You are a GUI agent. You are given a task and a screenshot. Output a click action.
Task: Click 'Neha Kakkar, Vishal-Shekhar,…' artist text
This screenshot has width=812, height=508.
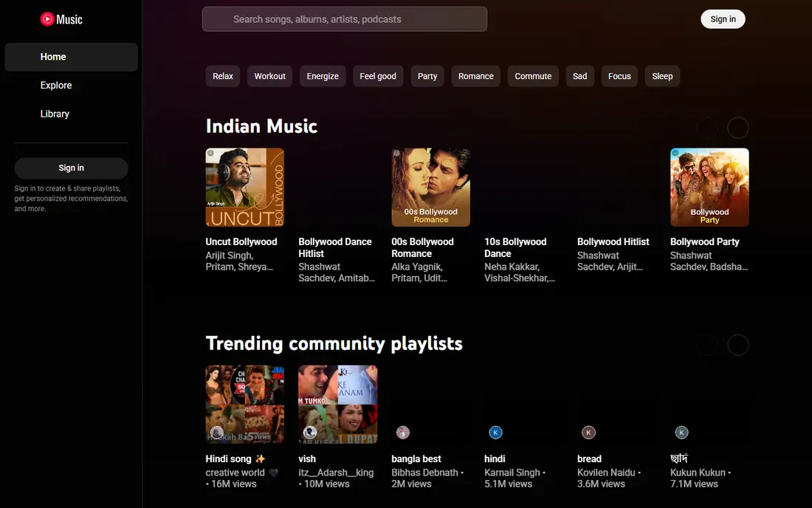coord(520,272)
